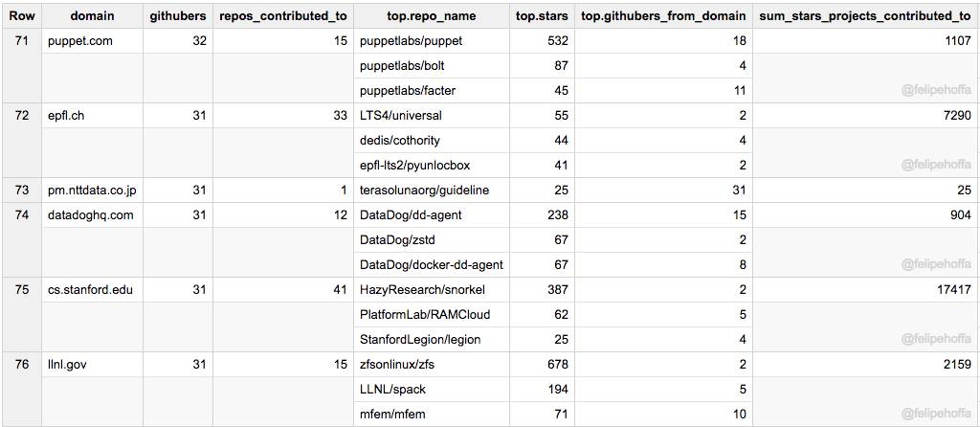Select the "Row" header cell
This screenshot has height=427, width=980.
click(22, 16)
